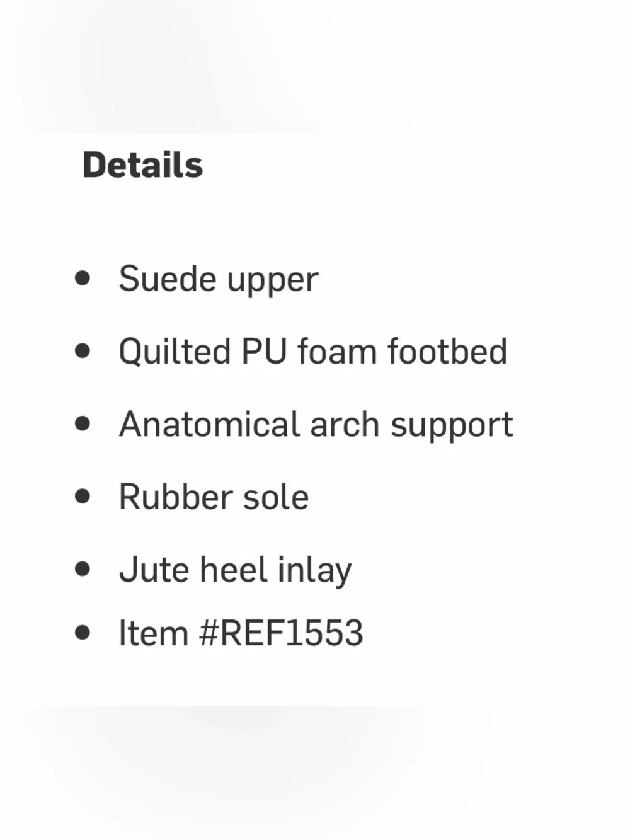630x840 pixels.
Task: Click the Rubber sole list item
Action: (214, 497)
